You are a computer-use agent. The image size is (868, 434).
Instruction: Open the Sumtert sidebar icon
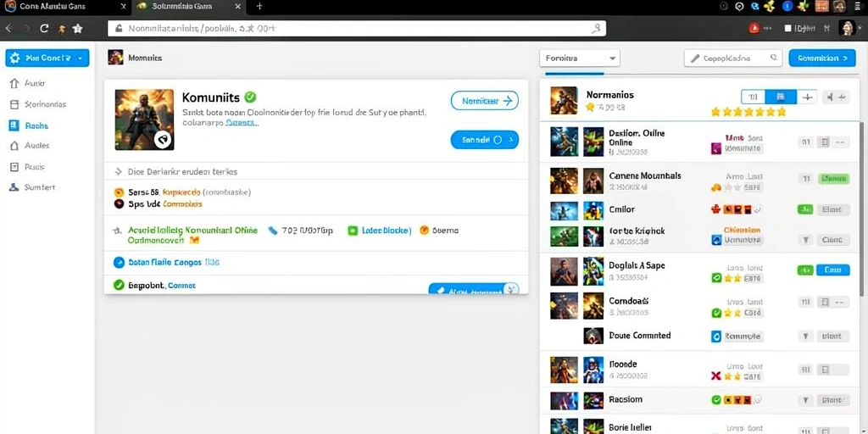click(x=14, y=187)
